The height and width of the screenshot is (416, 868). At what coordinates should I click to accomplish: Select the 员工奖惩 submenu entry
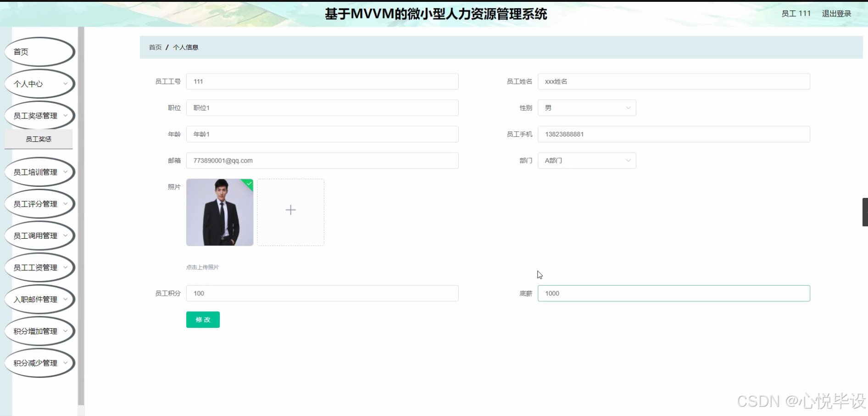point(39,139)
